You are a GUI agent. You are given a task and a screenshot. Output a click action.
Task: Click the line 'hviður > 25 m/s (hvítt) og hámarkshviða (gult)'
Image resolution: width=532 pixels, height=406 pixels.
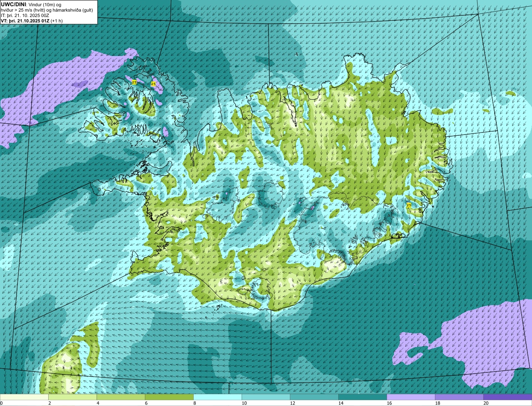pos(47,10)
